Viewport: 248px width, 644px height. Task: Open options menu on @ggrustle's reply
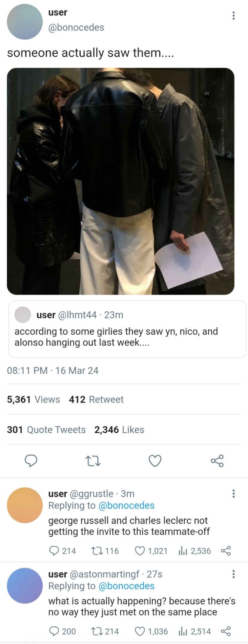point(234,493)
